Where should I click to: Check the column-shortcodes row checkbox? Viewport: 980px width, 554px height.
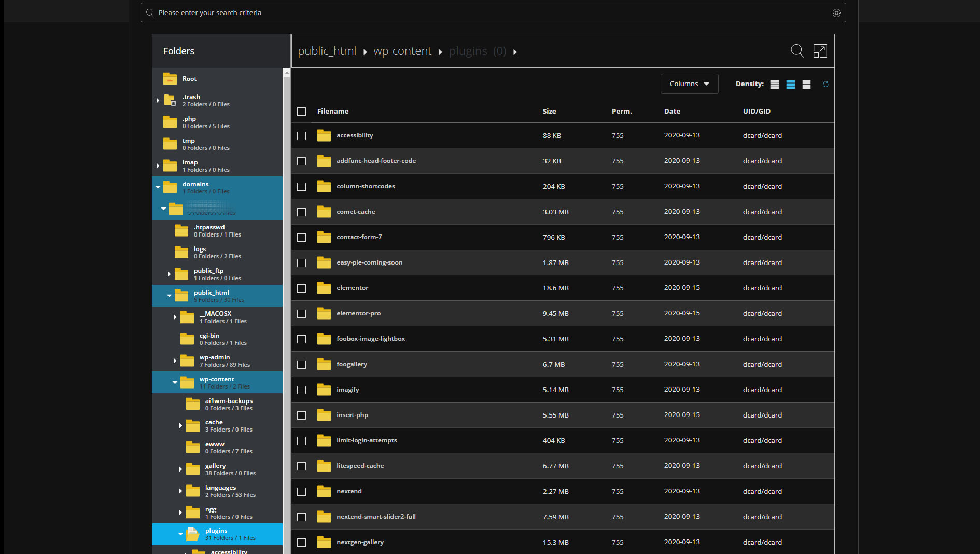click(x=301, y=187)
